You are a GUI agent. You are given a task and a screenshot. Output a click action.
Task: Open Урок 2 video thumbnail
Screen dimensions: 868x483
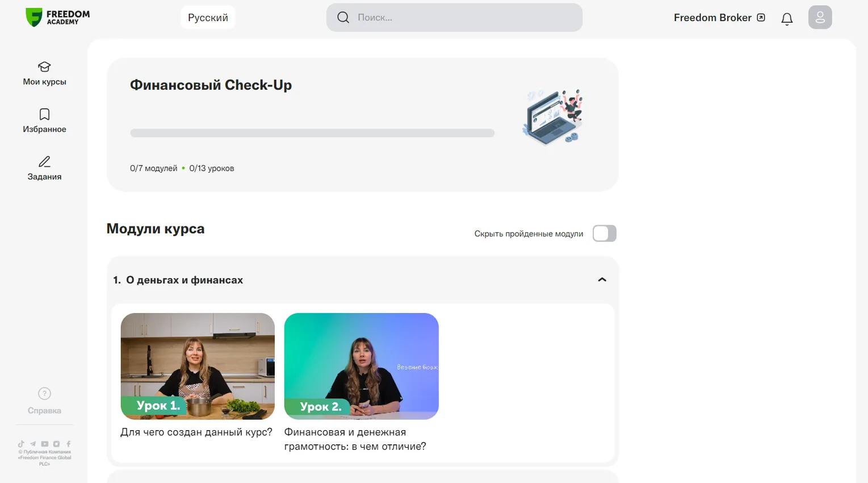coord(361,366)
